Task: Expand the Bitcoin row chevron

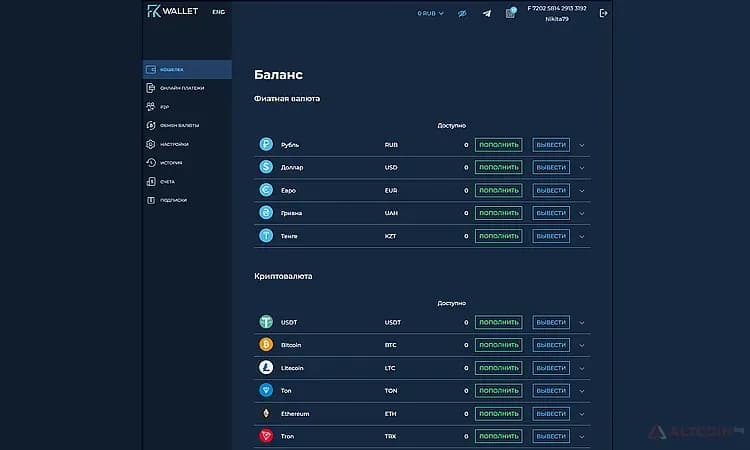Action: coord(582,345)
